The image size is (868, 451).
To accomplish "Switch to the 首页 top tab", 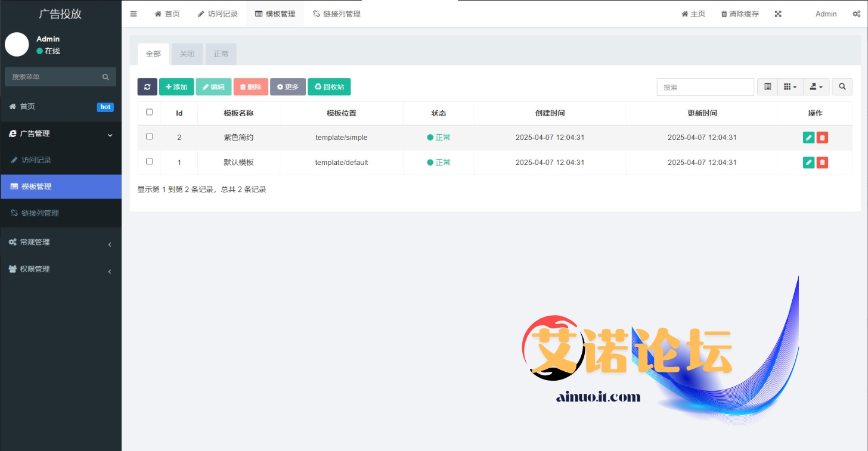I will pyautogui.click(x=167, y=14).
